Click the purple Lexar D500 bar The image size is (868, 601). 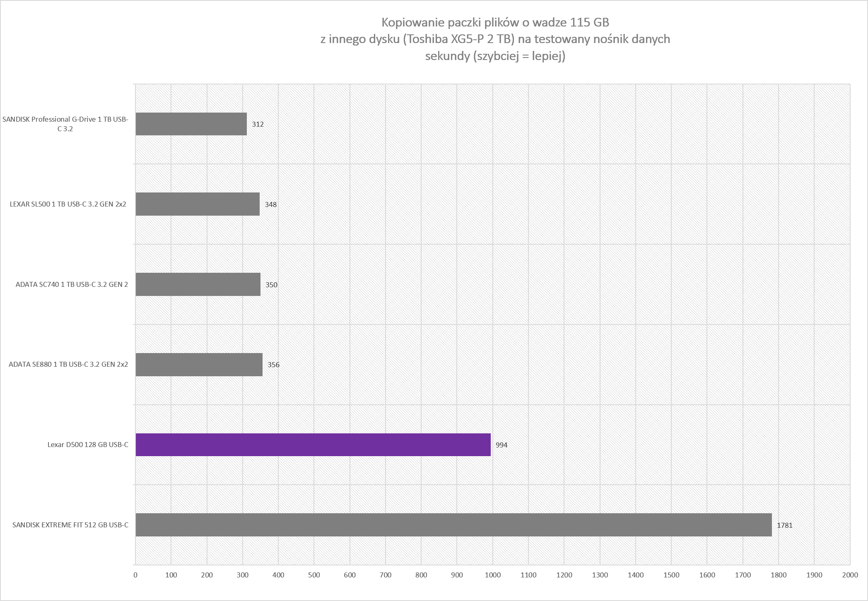pos(313,445)
